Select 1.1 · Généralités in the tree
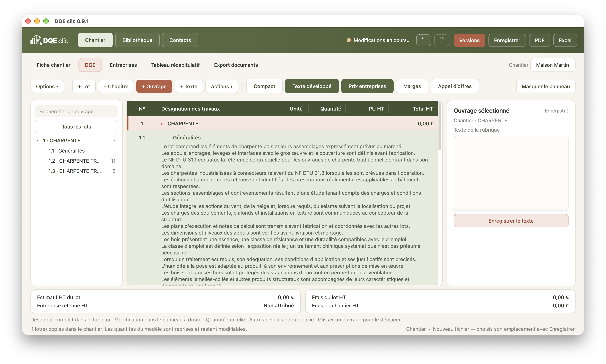Viewport: 606px width, 364px height. point(66,151)
